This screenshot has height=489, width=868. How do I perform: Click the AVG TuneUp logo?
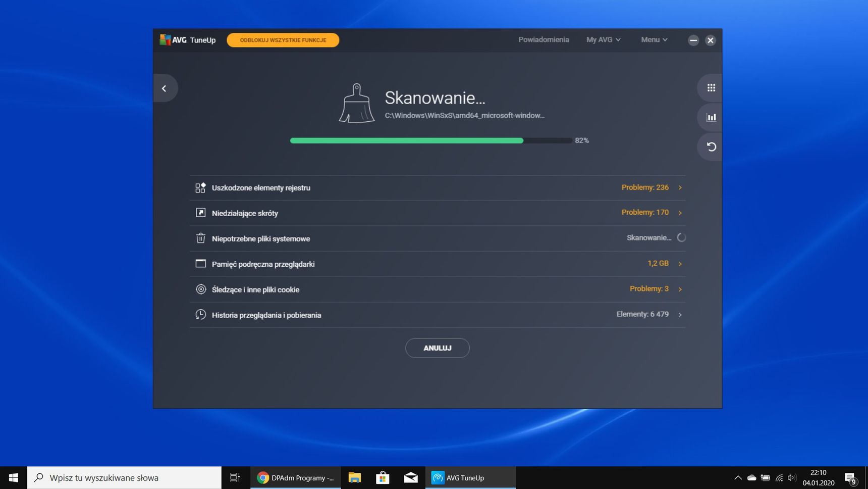click(188, 40)
